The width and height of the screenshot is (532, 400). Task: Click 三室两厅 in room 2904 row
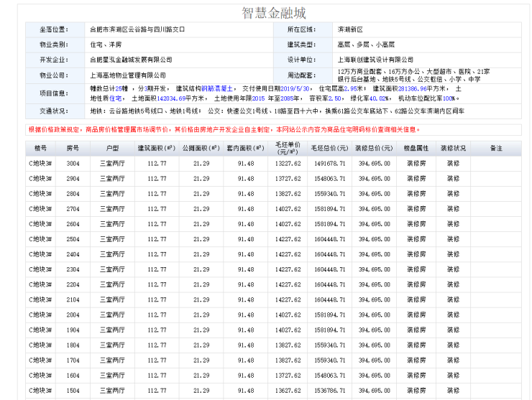112,179
